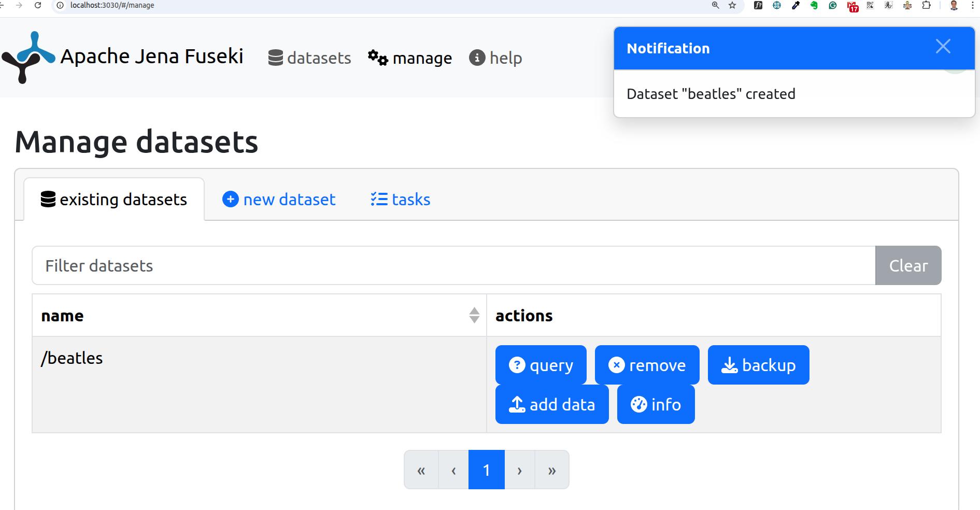Open the datasets page from navbar
This screenshot has height=510, width=980.
pos(309,58)
